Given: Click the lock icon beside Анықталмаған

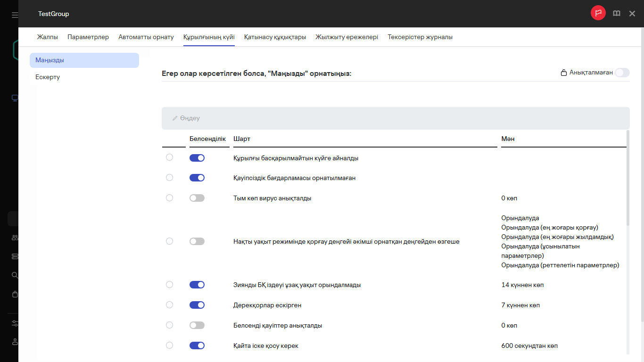Looking at the screenshot, I should tap(563, 73).
